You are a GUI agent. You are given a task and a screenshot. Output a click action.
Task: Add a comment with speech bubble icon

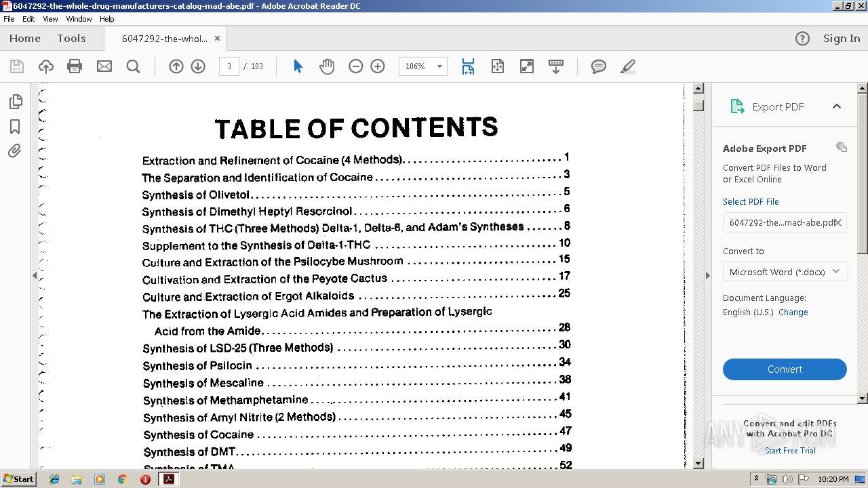[x=599, y=66]
